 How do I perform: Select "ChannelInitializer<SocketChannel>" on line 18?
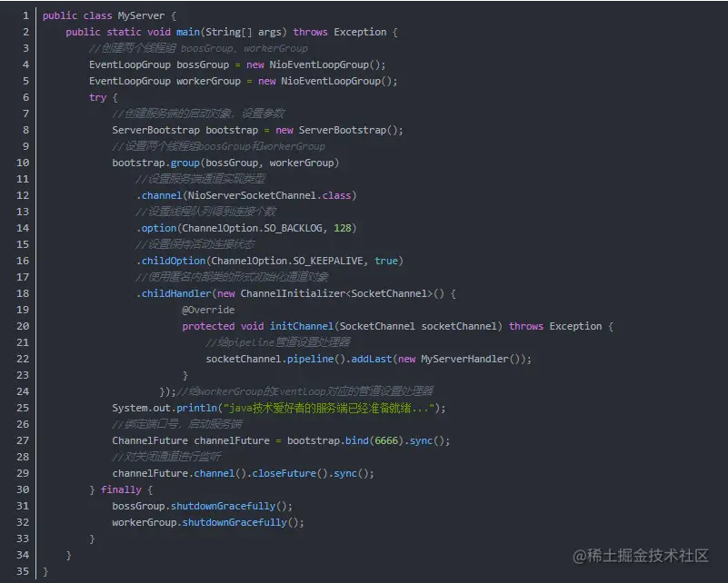point(336,293)
